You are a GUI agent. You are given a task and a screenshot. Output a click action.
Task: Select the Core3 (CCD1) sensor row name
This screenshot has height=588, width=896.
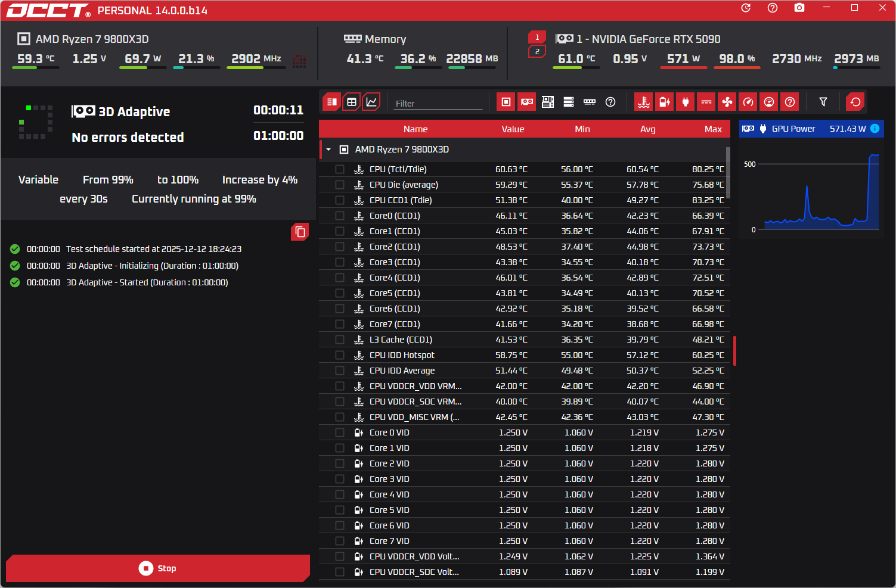[395, 262]
